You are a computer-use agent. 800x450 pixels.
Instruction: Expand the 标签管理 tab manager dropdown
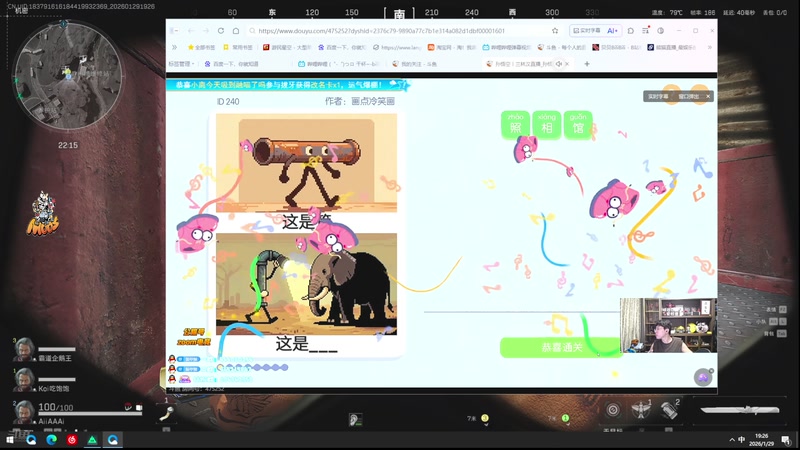182,64
